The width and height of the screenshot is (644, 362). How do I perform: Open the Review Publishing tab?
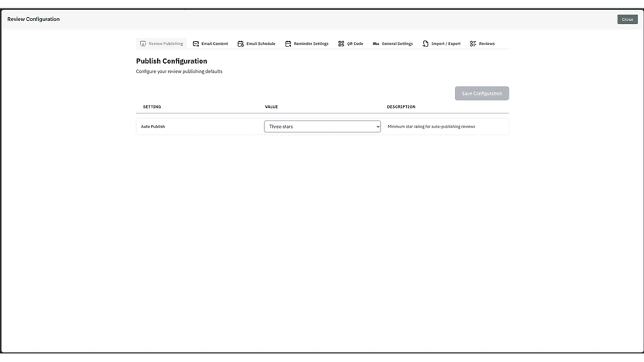(162, 44)
